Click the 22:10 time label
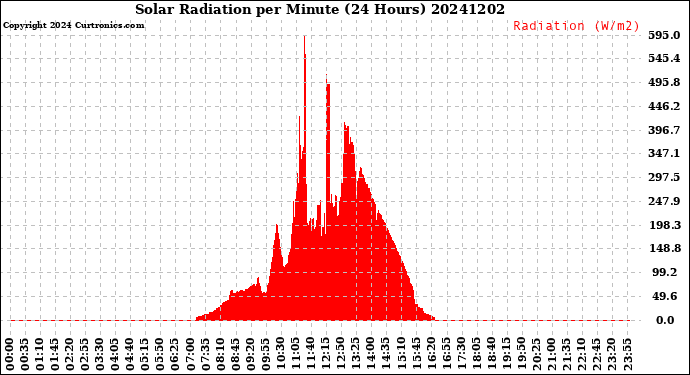690x375 pixels. point(582,355)
